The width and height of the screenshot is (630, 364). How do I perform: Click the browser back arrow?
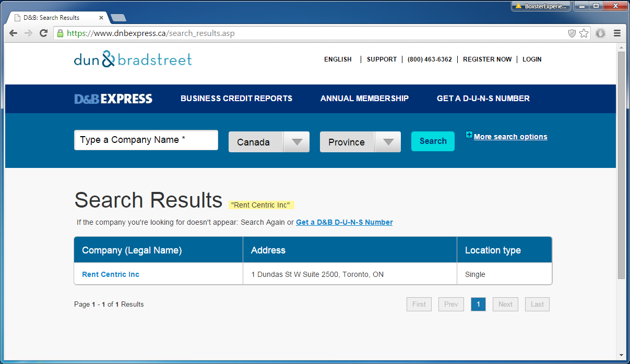14,33
